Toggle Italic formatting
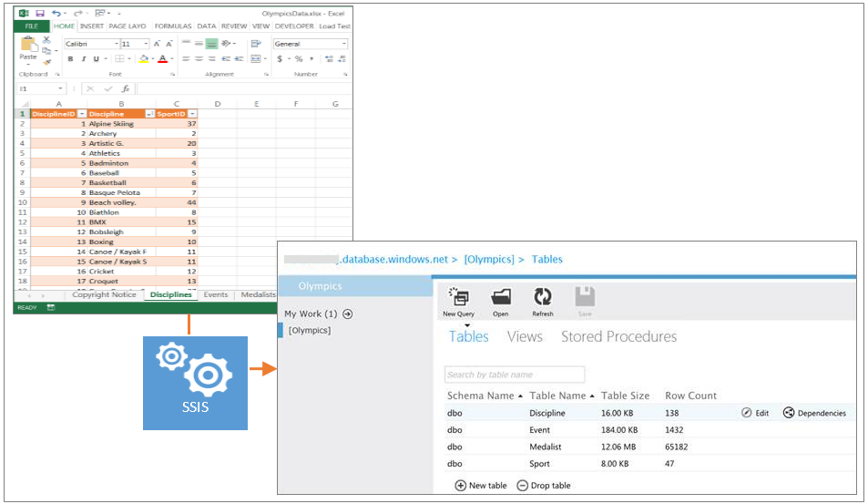 point(84,58)
